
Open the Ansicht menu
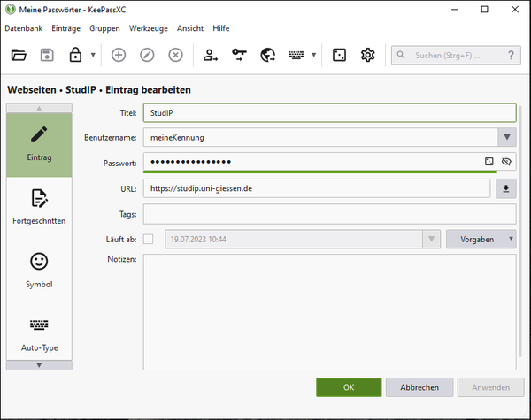[190, 28]
